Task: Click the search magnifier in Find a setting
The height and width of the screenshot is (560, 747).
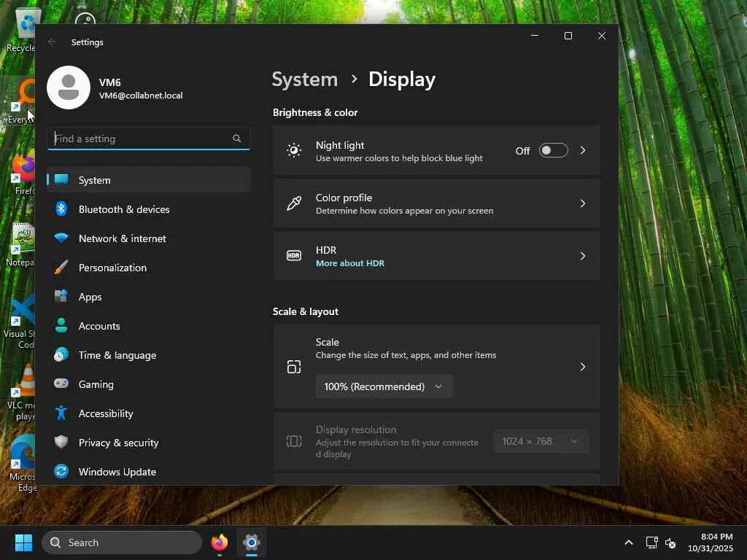Action: [x=236, y=139]
